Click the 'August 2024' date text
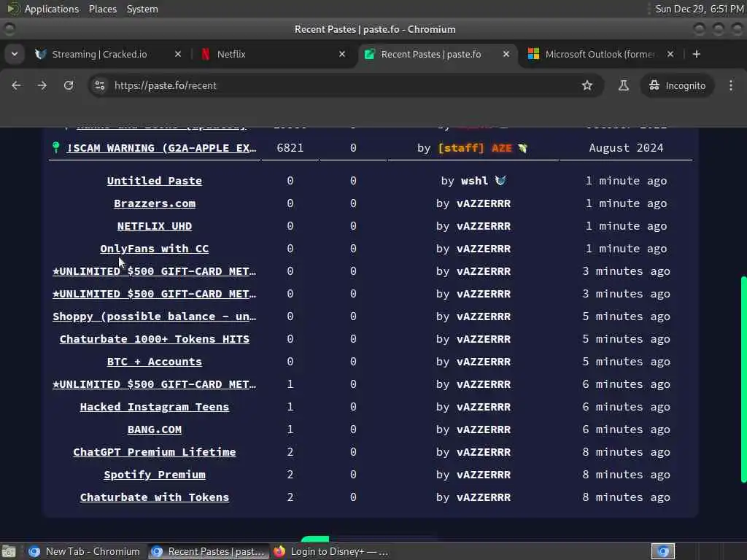Screen dimensions: 747x560 (x=626, y=148)
